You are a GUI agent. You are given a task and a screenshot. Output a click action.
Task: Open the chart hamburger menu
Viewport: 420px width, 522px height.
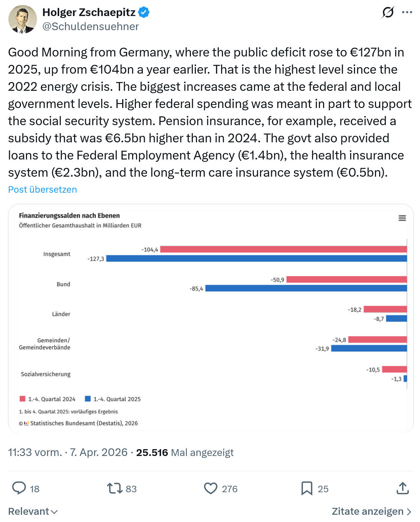click(x=402, y=218)
